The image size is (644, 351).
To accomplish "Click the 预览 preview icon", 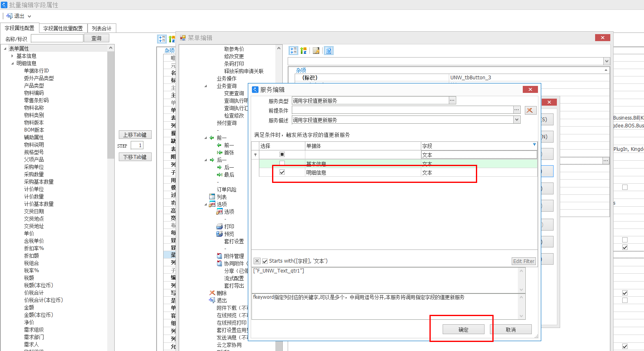I will click(219, 234).
